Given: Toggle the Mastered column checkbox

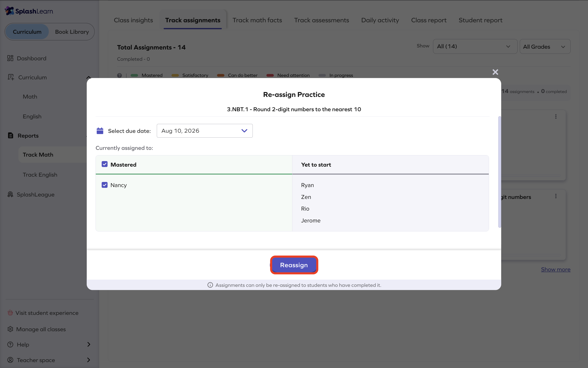Looking at the screenshot, I should pyautogui.click(x=105, y=164).
